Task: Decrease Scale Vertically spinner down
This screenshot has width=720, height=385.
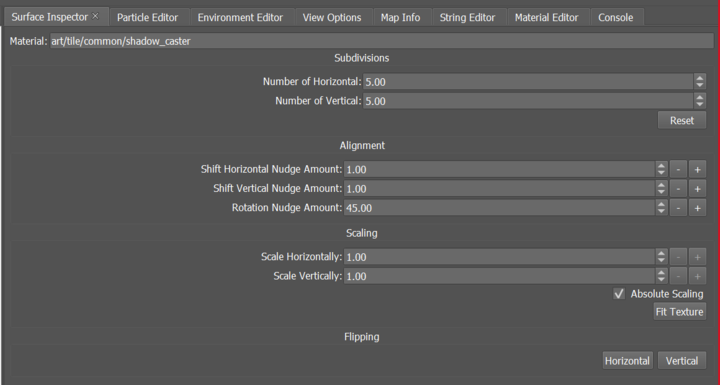Action: click(x=661, y=280)
